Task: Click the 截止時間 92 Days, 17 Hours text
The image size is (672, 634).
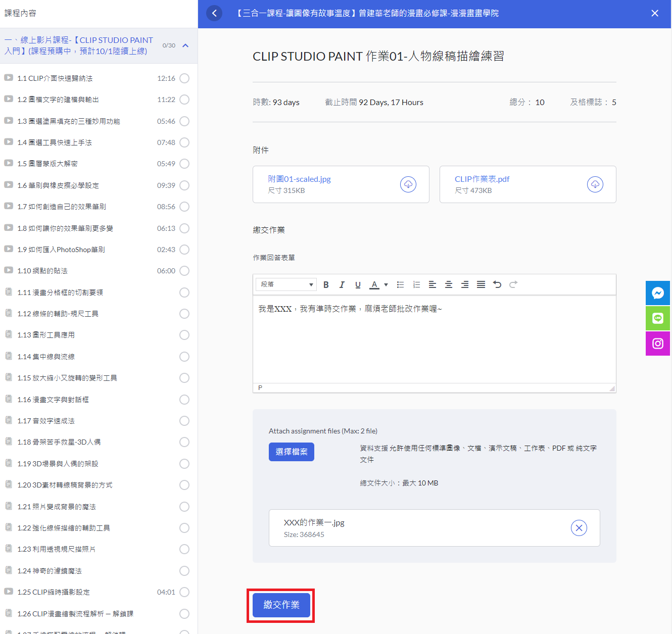Action: coord(374,102)
